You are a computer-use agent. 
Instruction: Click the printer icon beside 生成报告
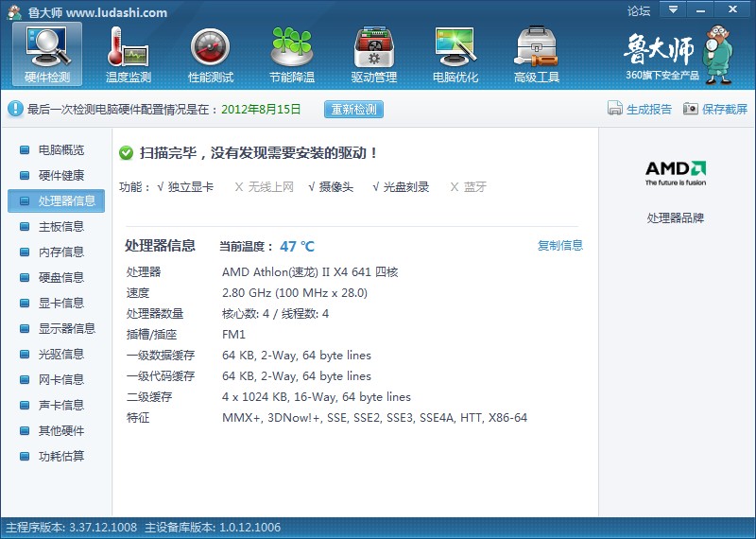(615, 109)
